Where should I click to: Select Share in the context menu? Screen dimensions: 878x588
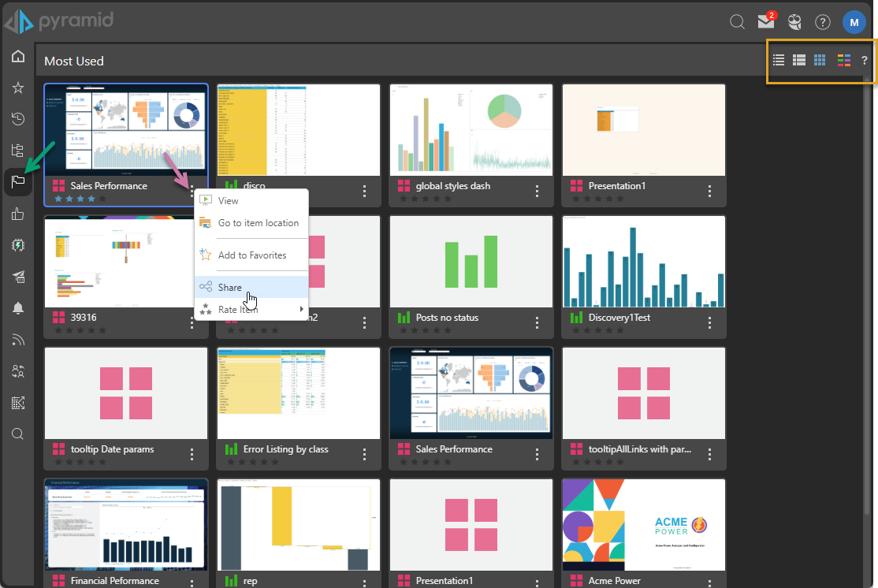tap(230, 288)
